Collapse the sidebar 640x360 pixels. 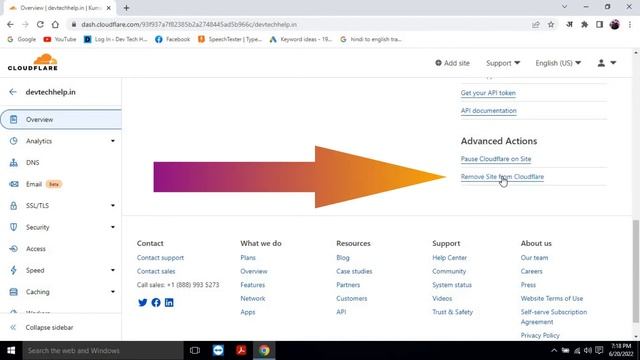(42, 327)
